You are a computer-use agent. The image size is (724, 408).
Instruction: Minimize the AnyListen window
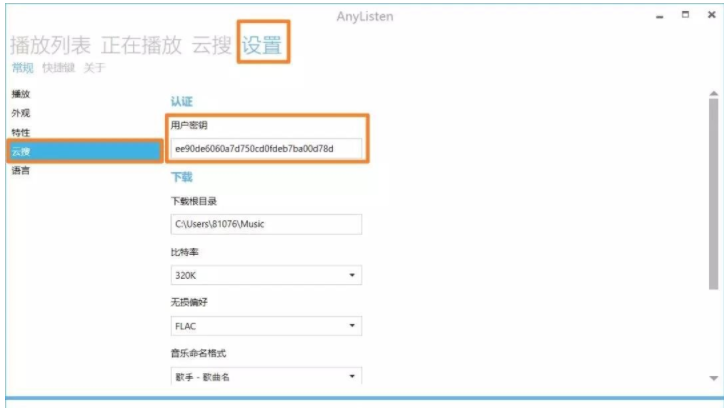[x=660, y=17]
